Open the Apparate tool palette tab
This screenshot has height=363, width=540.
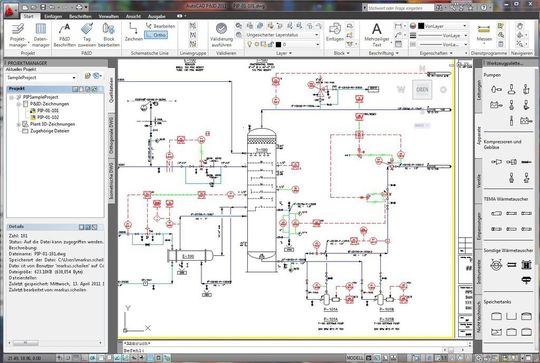[x=478, y=136]
